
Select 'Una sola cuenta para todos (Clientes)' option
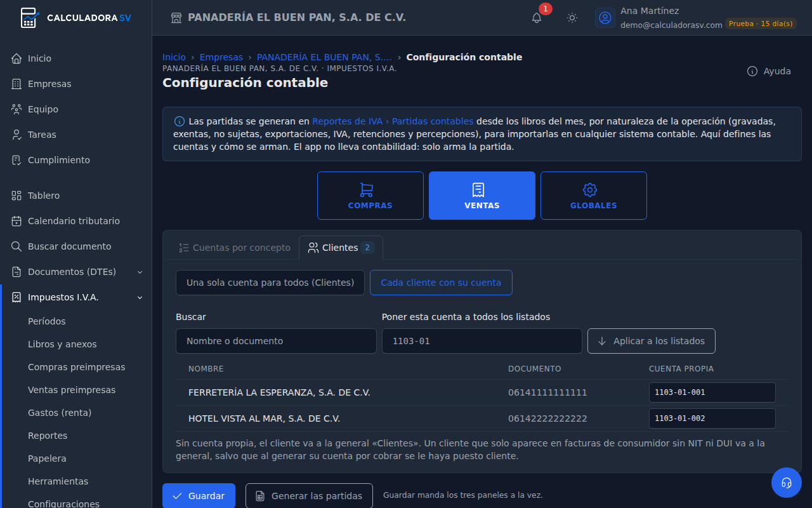pos(270,283)
